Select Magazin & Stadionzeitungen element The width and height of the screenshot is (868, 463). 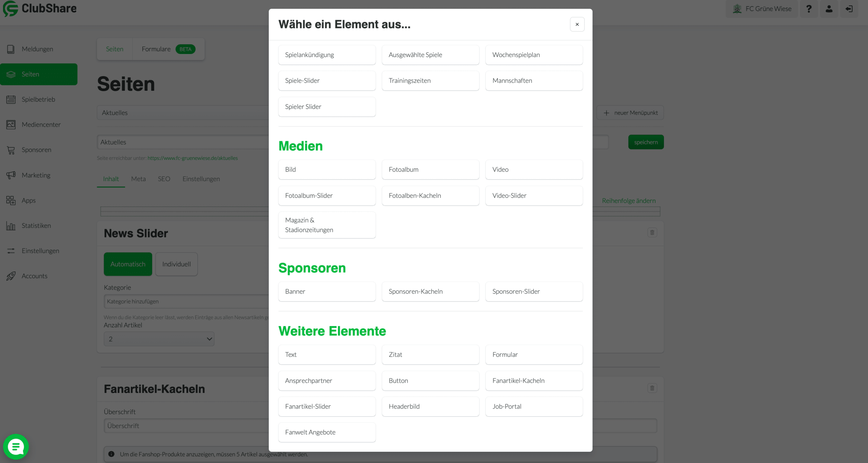(327, 225)
